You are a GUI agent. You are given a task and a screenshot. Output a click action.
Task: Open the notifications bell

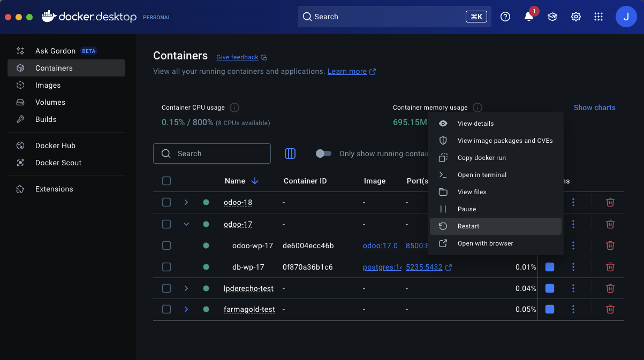pyautogui.click(x=529, y=17)
